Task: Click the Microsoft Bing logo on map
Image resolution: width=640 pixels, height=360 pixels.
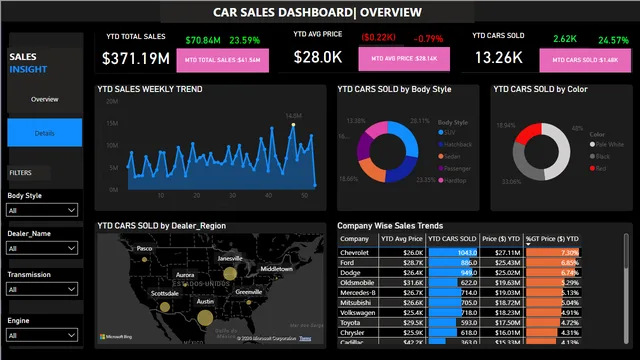Action: coord(116,337)
